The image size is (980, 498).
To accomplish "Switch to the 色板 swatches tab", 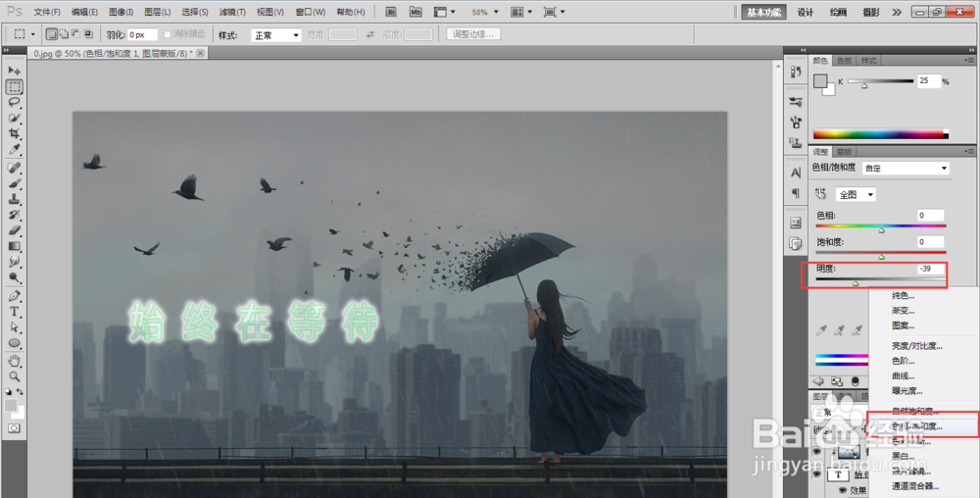I will (x=845, y=61).
